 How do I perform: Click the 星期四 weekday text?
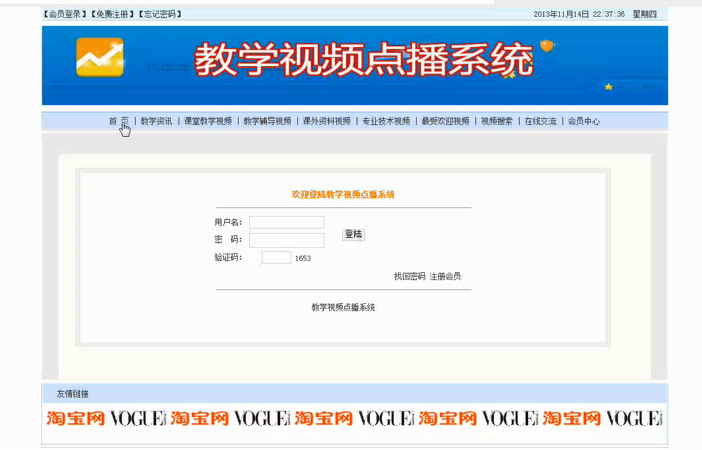(x=644, y=14)
